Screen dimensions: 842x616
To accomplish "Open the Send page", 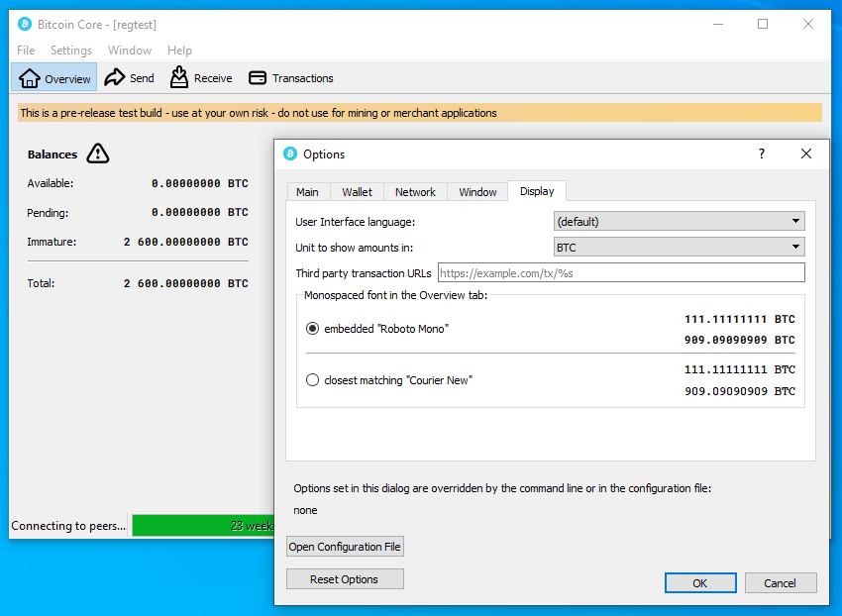I will [129, 78].
